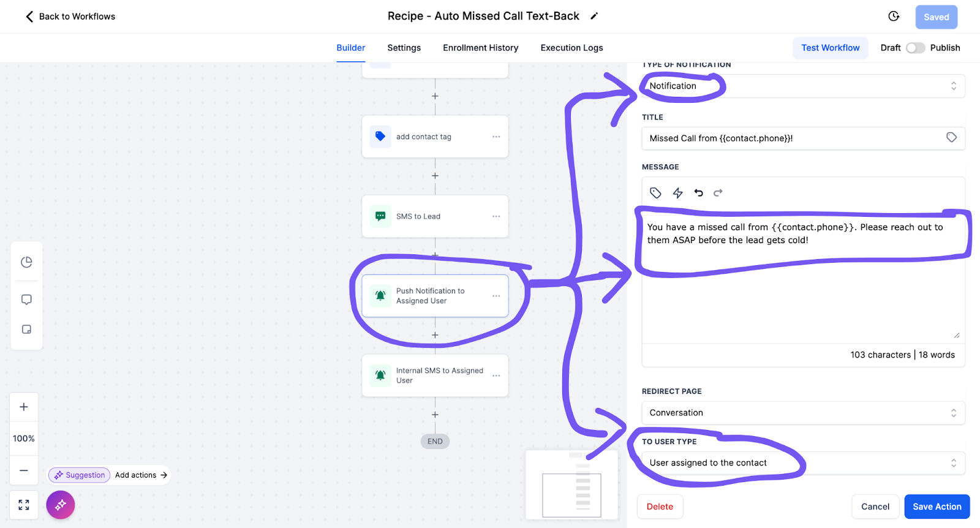Select the SMS to Lead step
This screenshot has width=980, height=528.
click(435, 216)
